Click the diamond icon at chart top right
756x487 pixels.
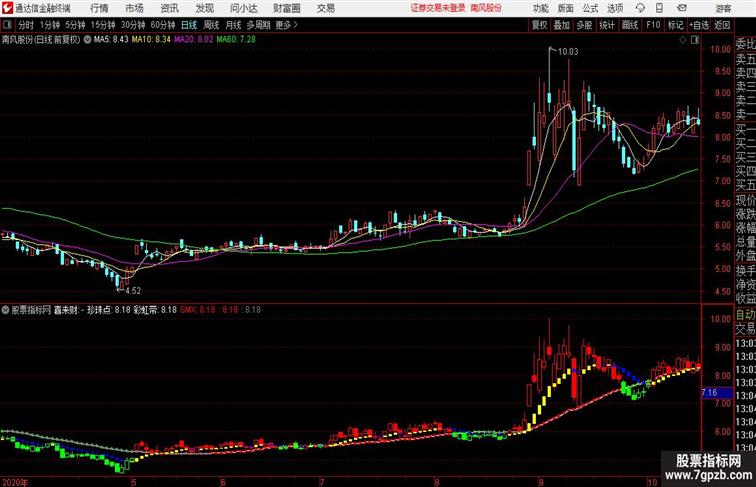point(683,40)
